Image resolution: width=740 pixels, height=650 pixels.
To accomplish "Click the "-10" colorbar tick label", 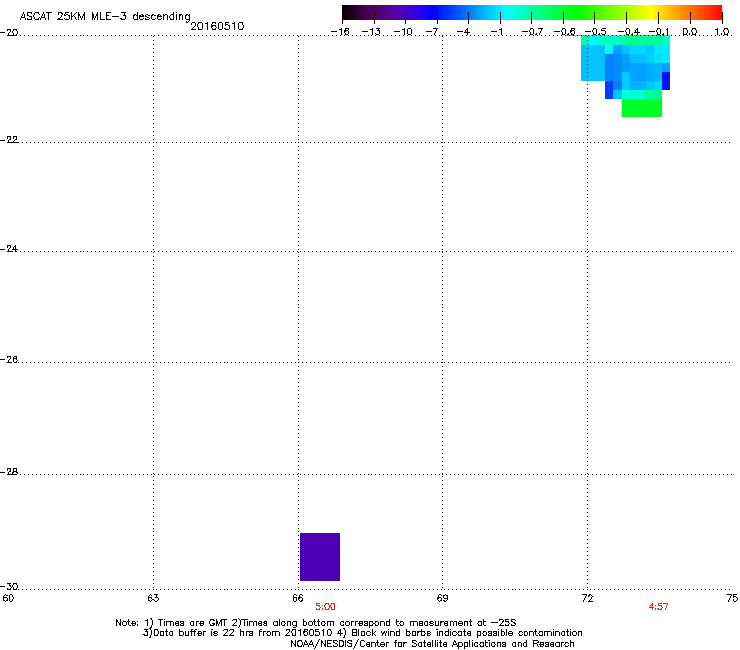I will [x=403, y=32].
